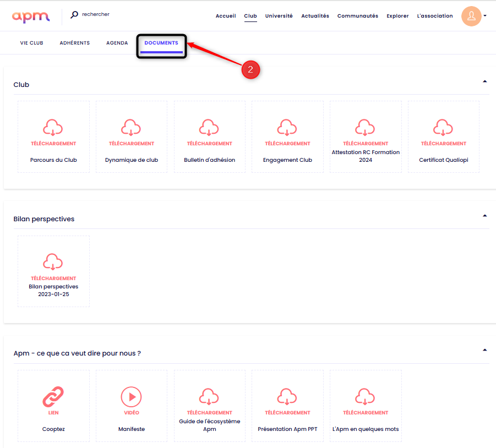Open the Cooptez link title
The image size is (496, 448).
tap(53, 429)
